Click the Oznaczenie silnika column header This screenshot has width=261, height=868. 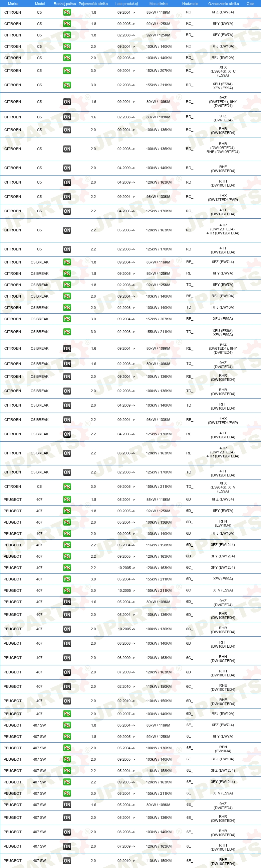click(x=223, y=4)
